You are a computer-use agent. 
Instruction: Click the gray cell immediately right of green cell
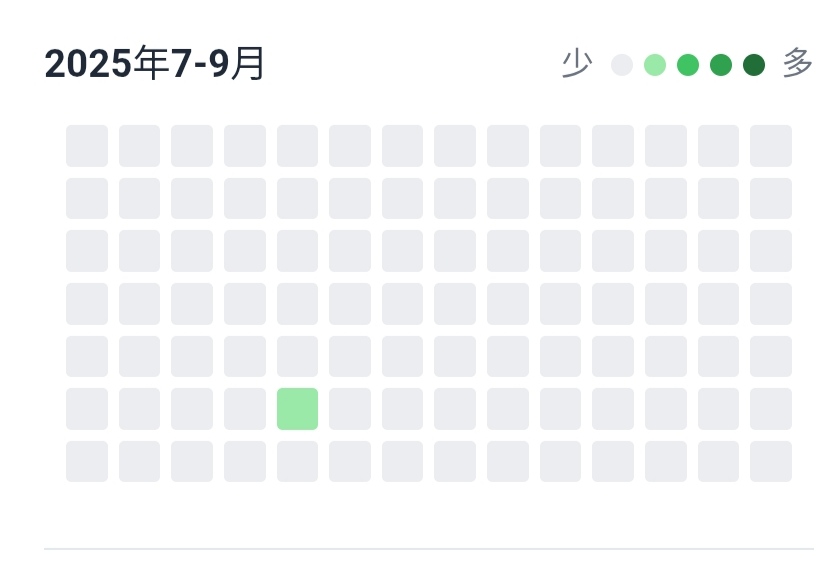click(x=350, y=409)
